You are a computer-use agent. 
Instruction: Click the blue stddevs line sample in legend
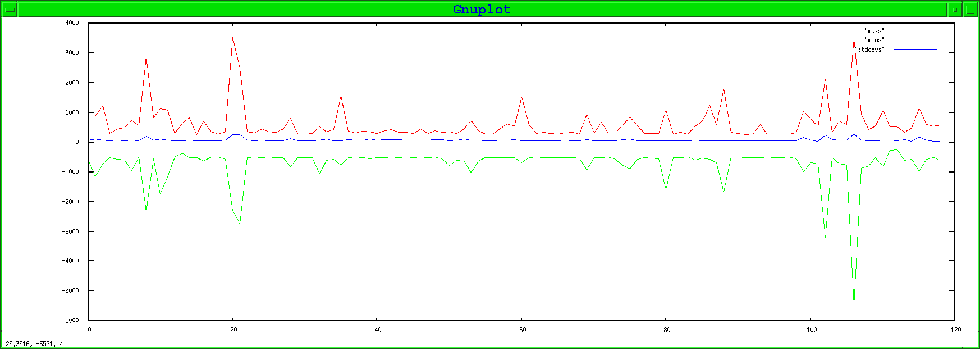pyautogui.click(x=915, y=49)
